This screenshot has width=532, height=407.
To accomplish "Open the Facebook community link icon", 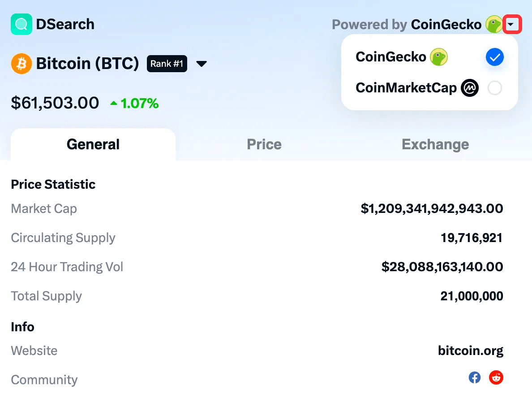I will click(475, 377).
